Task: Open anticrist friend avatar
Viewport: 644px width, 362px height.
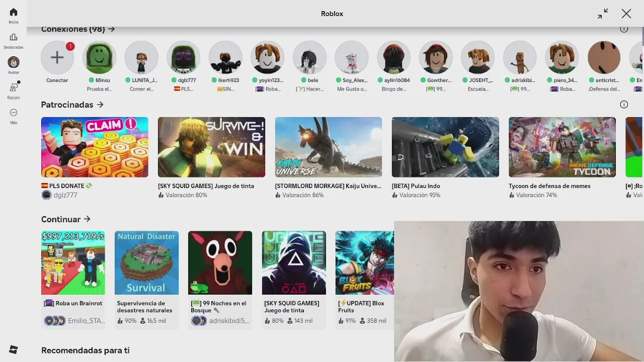Action: [604, 57]
